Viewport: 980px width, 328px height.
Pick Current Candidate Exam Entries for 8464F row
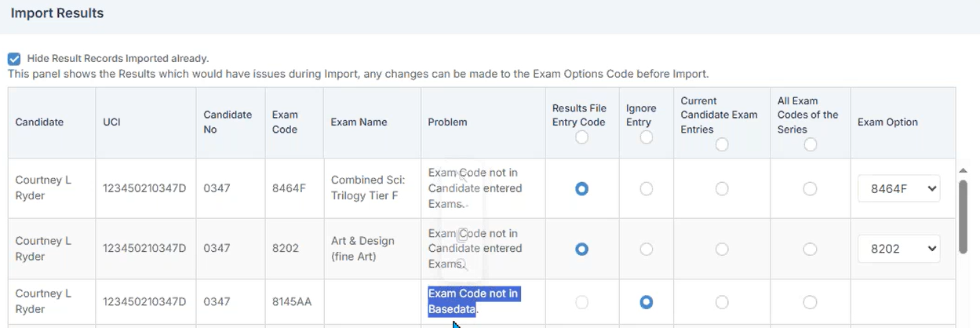[722, 189]
